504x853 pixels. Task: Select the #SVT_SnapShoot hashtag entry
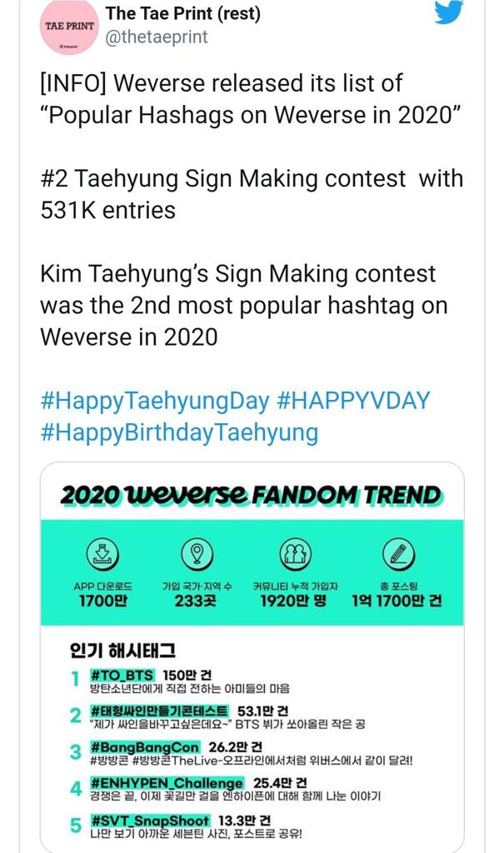150,820
